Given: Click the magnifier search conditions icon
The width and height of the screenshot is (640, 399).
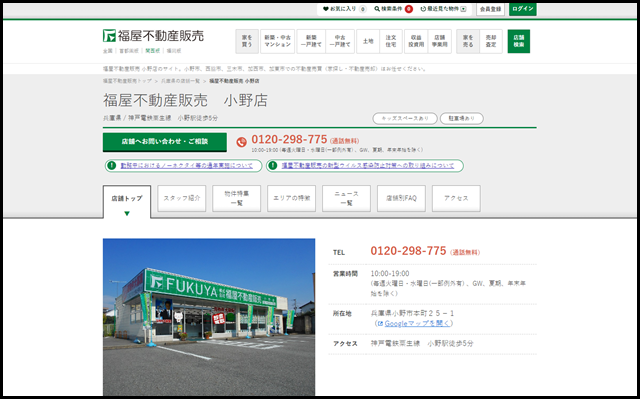Looking at the screenshot, I should pos(377,9).
